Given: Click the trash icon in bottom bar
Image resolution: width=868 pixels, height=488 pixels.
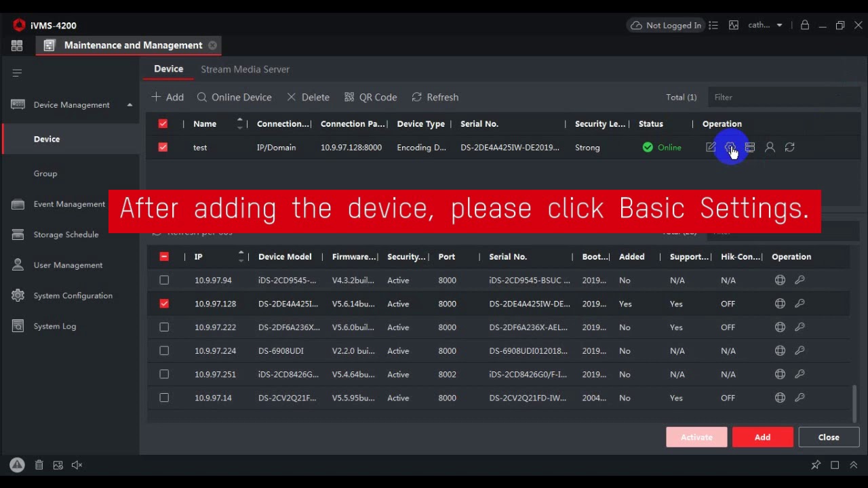Looking at the screenshot, I should tap(39, 465).
